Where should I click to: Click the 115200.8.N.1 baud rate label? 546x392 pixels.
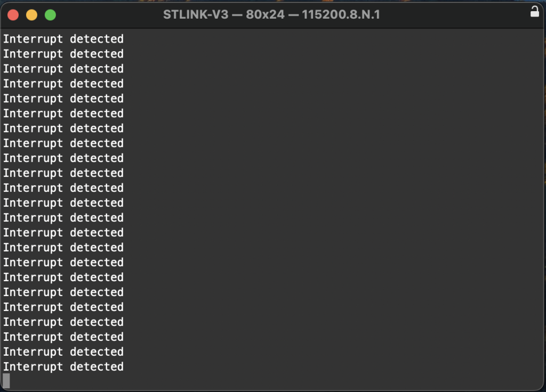tap(340, 15)
